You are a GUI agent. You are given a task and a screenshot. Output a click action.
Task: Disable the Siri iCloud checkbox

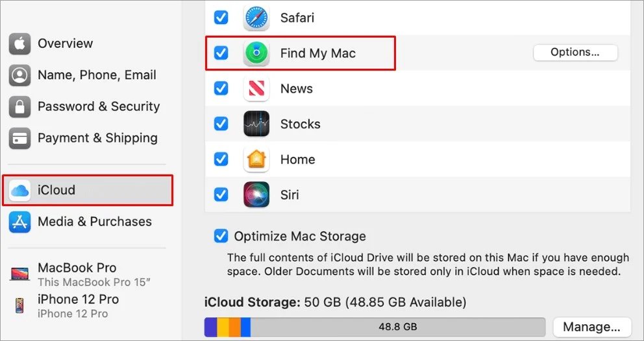[x=221, y=194]
